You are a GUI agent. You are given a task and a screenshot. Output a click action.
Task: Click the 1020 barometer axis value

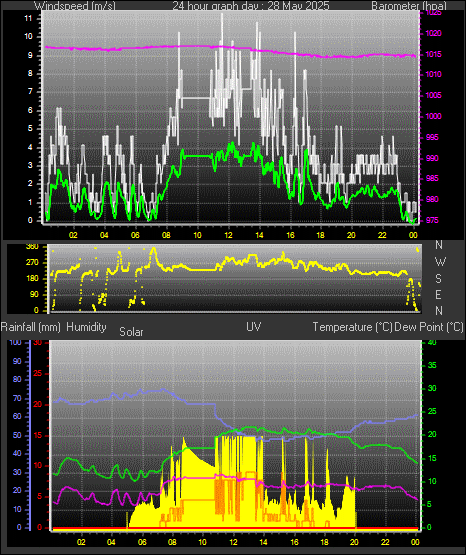coord(433,34)
